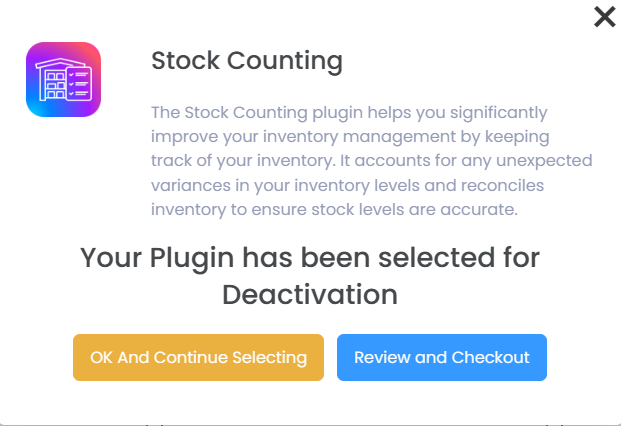Viewport: 621px width, 426px height.
Task: Click the word Checkout on the blue button
Action: click(x=490, y=357)
